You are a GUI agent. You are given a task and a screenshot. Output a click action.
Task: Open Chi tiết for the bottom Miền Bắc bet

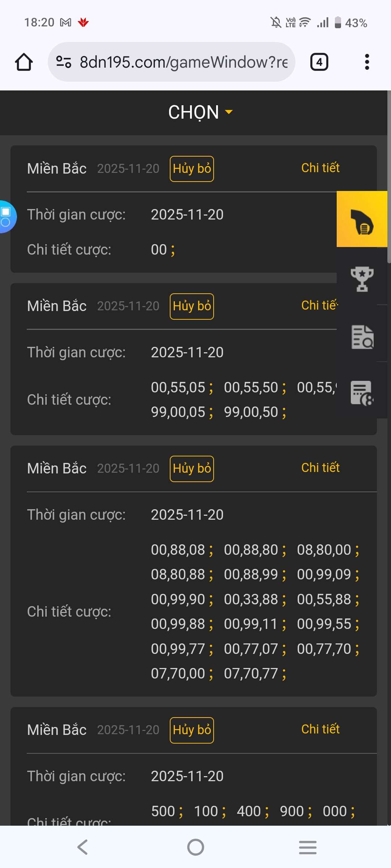click(x=320, y=729)
